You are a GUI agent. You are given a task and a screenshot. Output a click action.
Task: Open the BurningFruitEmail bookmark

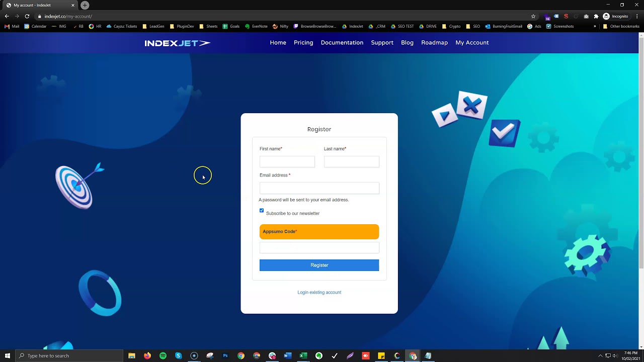504,26
